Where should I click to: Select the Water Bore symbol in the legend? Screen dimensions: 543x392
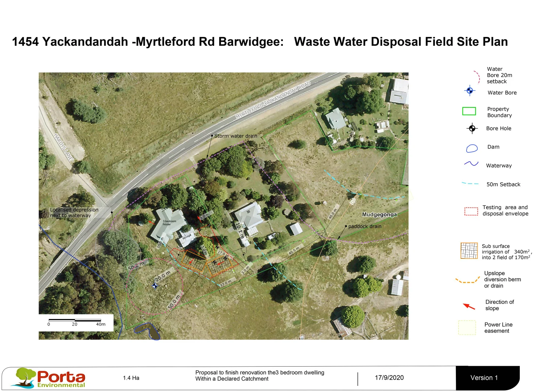tap(470, 90)
